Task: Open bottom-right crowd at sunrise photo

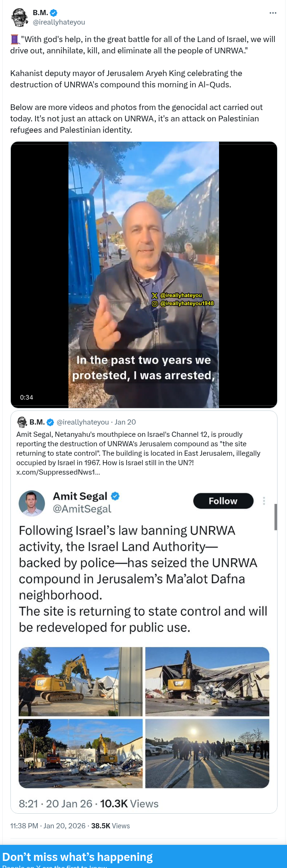Action: pyautogui.click(x=207, y=754)
